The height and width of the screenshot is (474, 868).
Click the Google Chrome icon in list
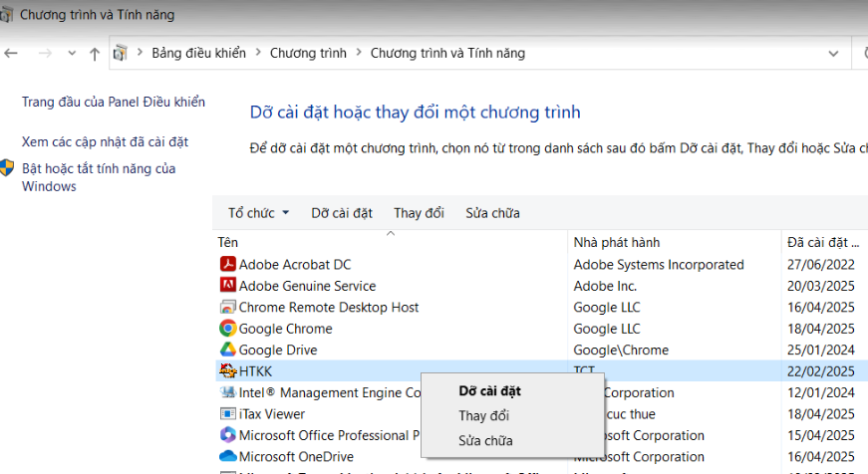227,328
